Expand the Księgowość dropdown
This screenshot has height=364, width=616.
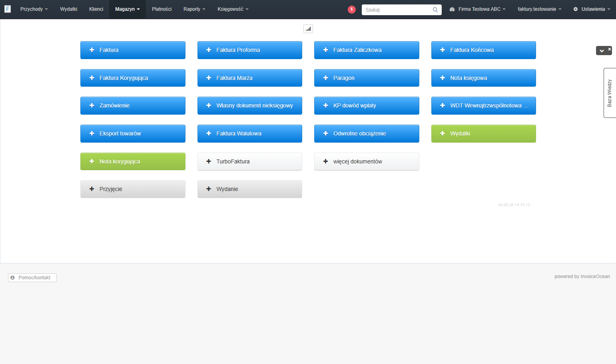[233, 9]
